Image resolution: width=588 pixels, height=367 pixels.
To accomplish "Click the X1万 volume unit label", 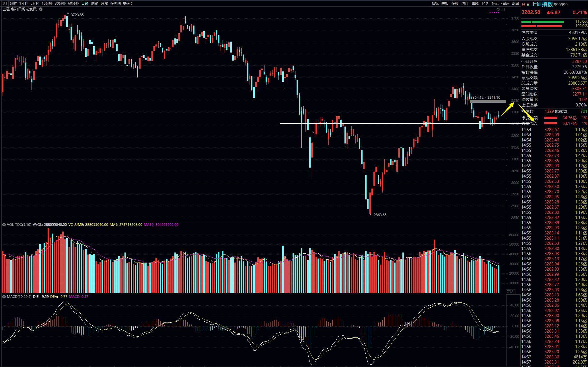I will tap(511, 291).
